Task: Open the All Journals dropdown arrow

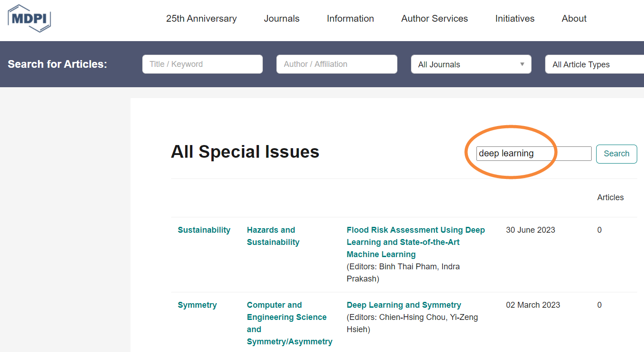Action: tap(523, 64)
